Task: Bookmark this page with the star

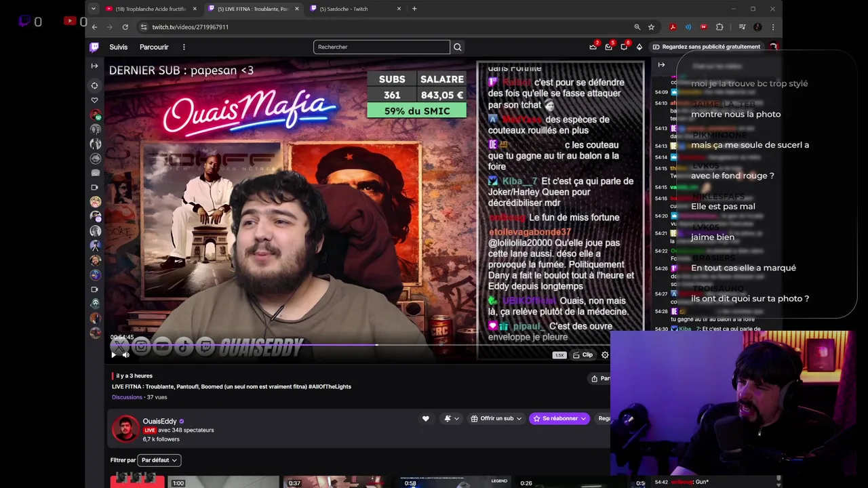Action: tap(651, 27)
